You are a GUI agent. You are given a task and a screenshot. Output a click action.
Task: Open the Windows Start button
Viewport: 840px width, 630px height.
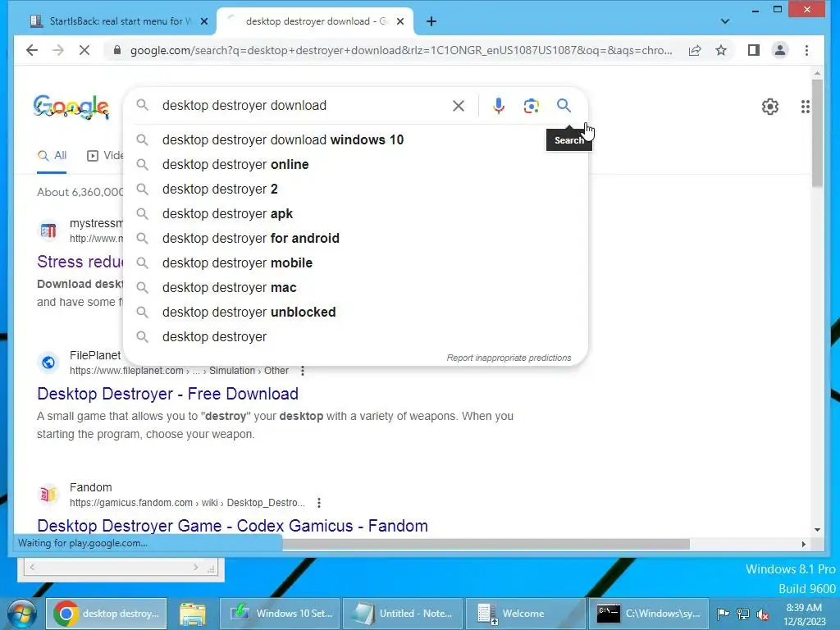[22, 614]
